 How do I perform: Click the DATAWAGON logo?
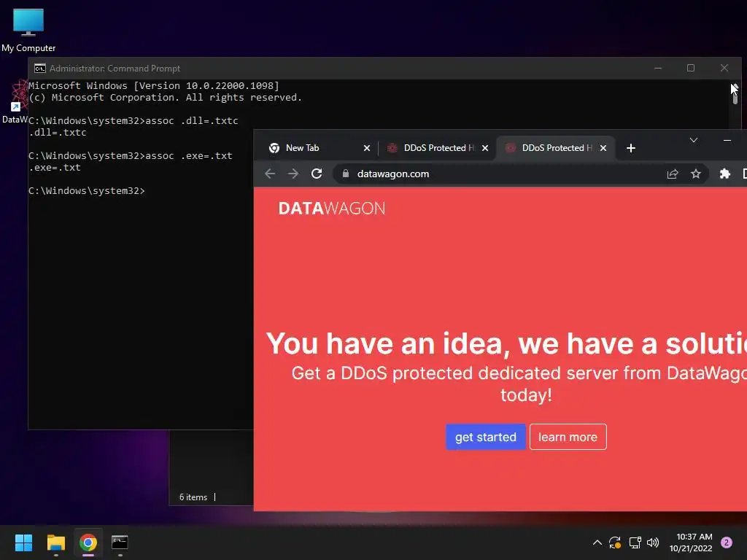point(332,209)
